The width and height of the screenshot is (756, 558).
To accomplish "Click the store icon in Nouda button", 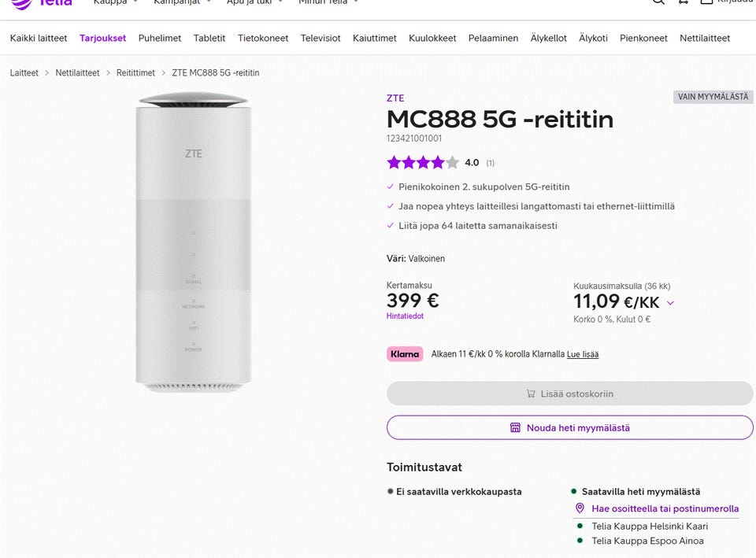I will tap(515, 428).
